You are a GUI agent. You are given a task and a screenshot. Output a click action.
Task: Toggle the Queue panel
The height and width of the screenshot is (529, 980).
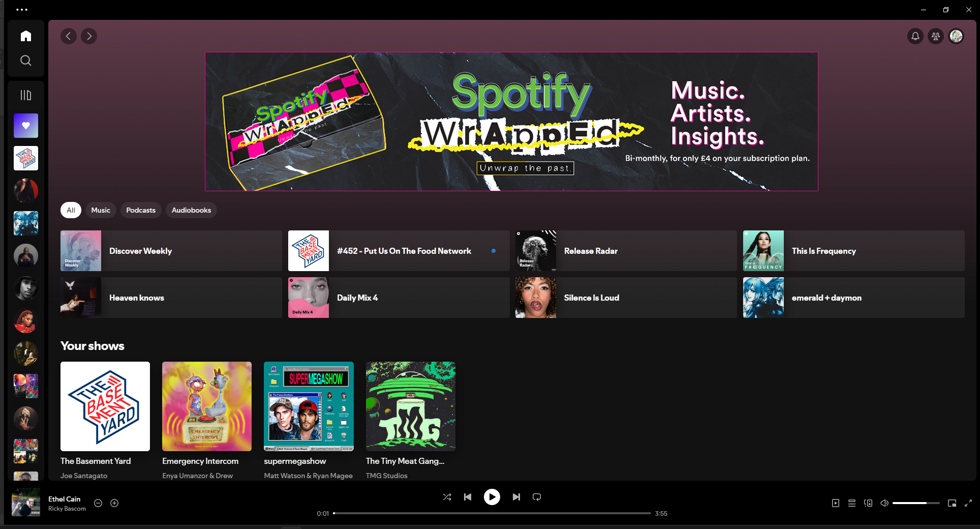coord(852,503)
